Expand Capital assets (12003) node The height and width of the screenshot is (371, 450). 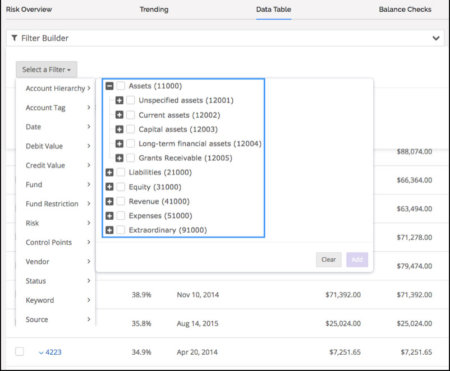pos(119,129)
